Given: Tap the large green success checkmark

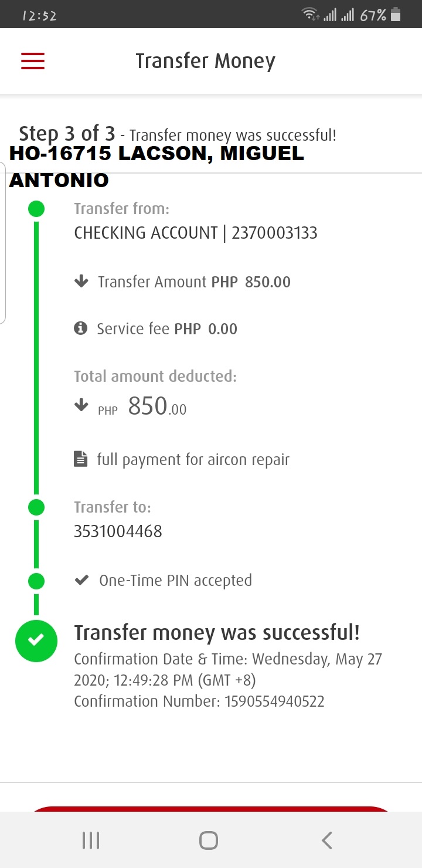Looking at the screenshot, I should pos(36,640).
